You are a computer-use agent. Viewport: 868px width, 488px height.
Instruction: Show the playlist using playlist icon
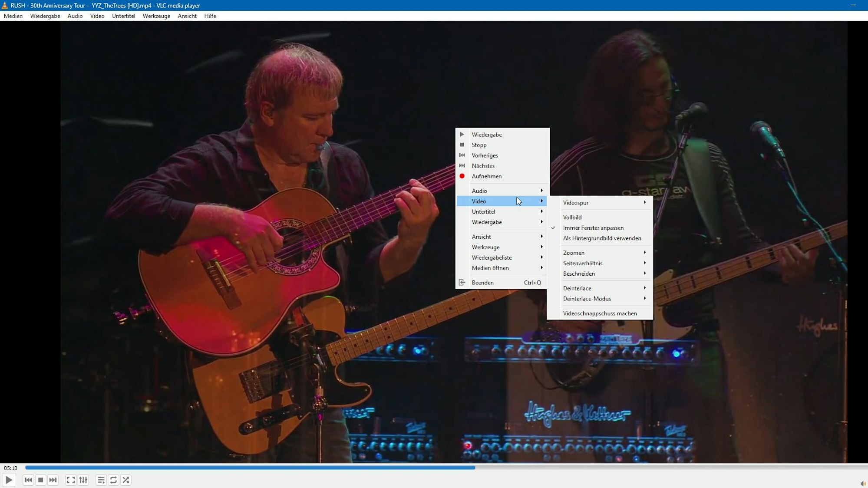[101, 480]
